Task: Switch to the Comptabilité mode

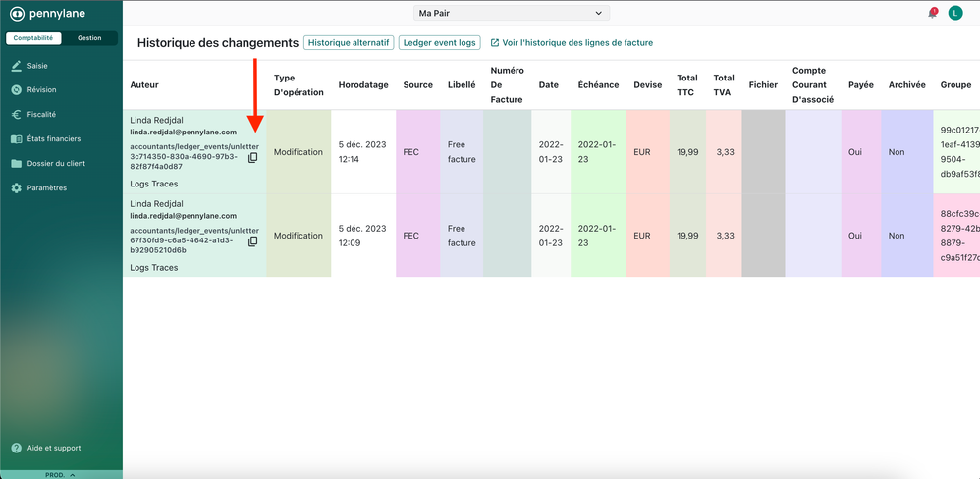Action: click(33, 38)
